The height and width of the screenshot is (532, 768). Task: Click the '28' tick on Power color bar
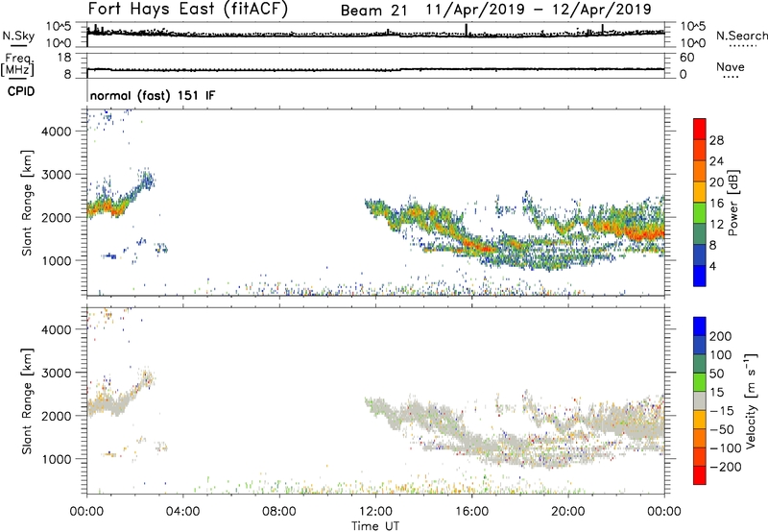[x=716, y=140]
